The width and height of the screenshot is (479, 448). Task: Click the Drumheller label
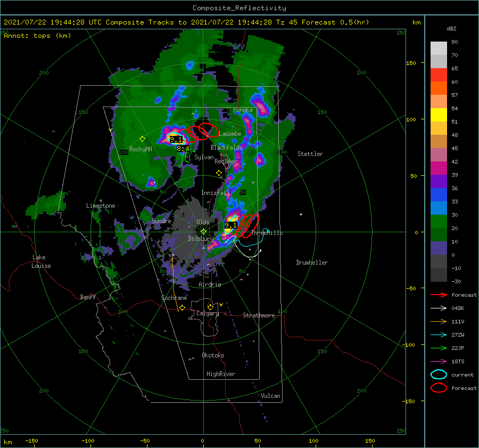(x=312, y=263)
